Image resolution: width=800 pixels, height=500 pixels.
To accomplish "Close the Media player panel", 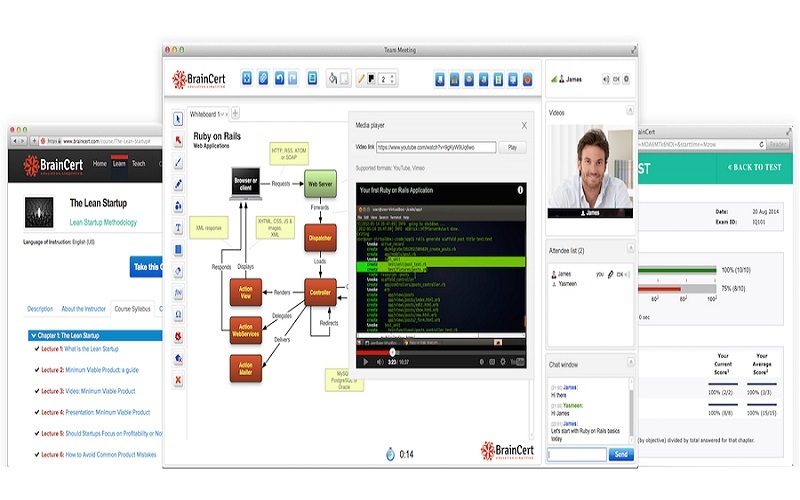I will pyautogui.click(x=524, y=126).
